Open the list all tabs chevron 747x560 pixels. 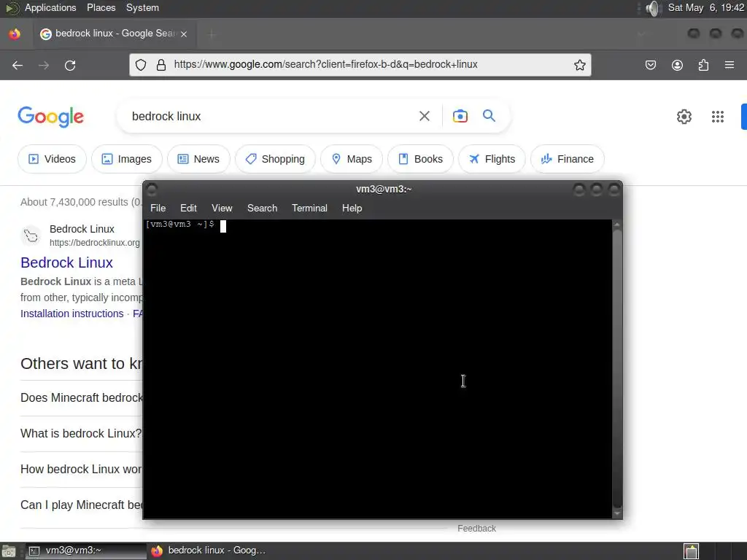[x=641, y=34]
